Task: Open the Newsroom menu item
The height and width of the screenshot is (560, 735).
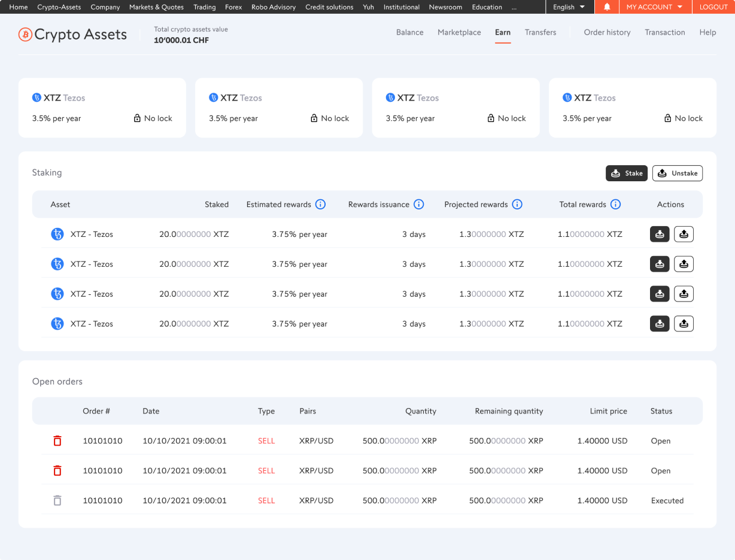Action: [x=446, y=7]
